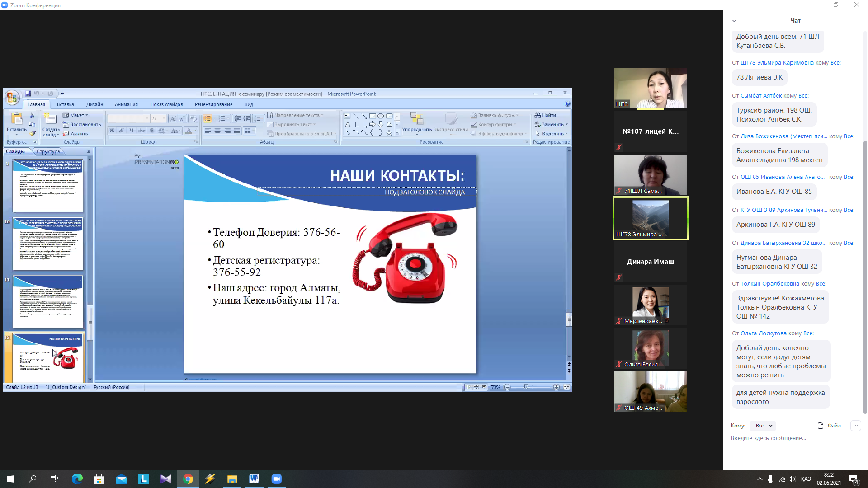Viewport: 868px width, 488px height.
Task: Toggle underline (Ч) formatting
Action: point(131,131)
